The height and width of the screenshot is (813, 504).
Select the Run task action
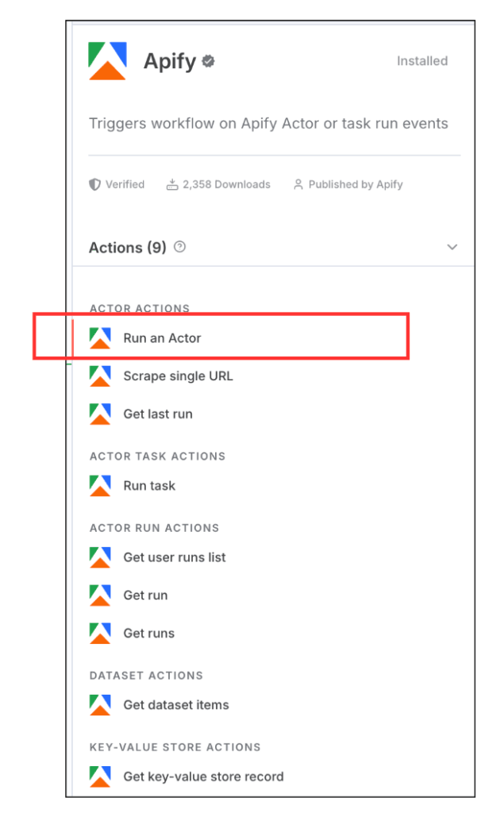[149, 486]
